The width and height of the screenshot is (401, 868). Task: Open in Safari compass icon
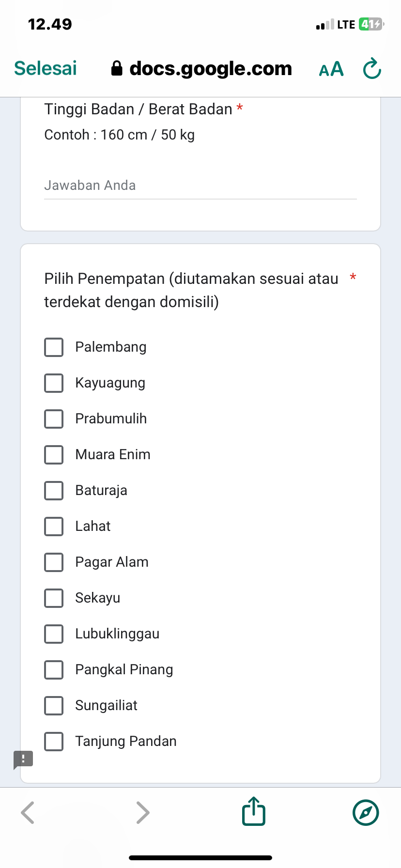pos(366,812)
